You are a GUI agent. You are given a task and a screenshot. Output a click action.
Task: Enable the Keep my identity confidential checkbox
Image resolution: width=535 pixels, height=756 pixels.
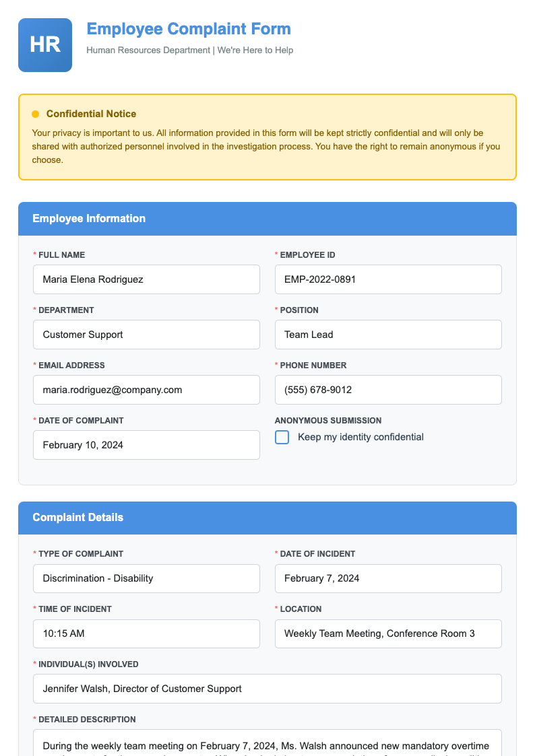[x=282, y=437]
